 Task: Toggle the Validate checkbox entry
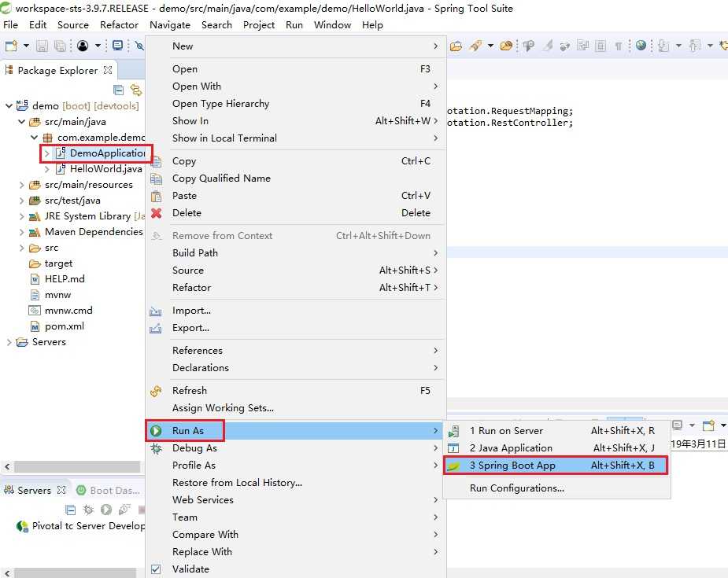tap(296, 569)
